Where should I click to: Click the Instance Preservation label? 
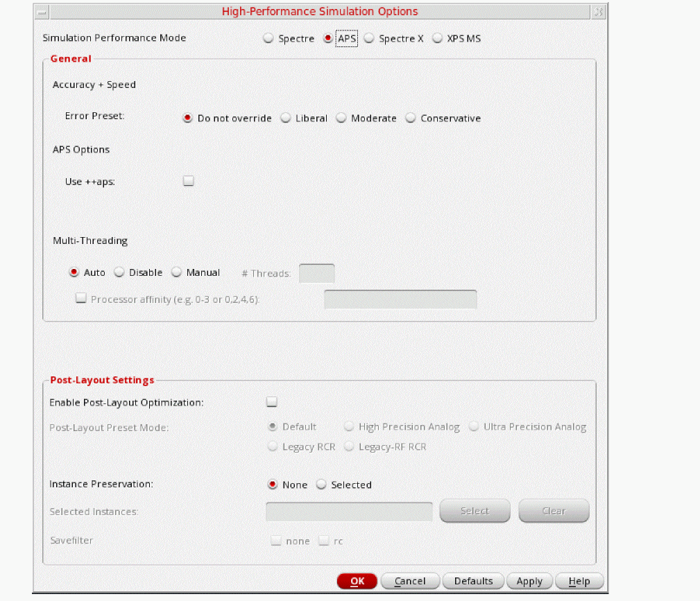[x=101, y=484]
